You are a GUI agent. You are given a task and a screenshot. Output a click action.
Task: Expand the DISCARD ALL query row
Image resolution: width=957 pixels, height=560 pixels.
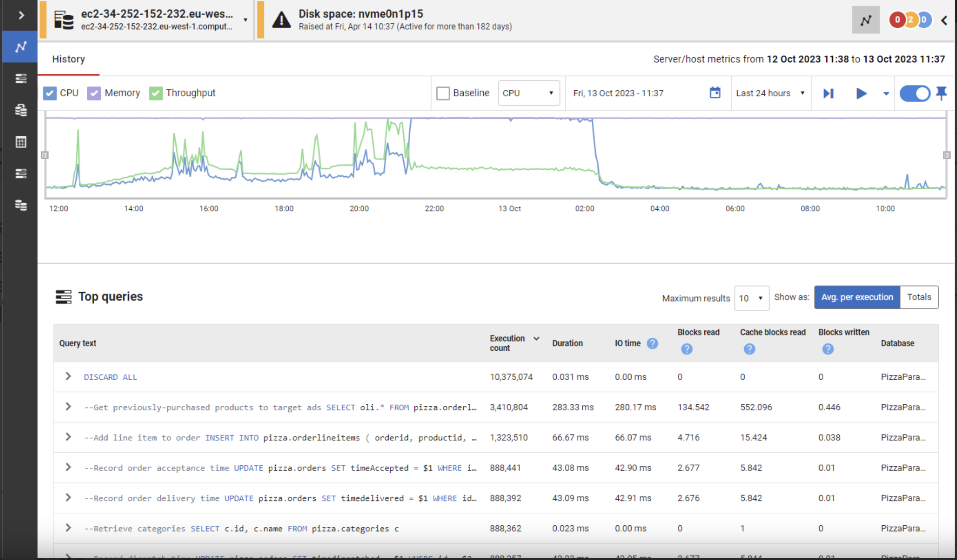(x=68, y=377)
